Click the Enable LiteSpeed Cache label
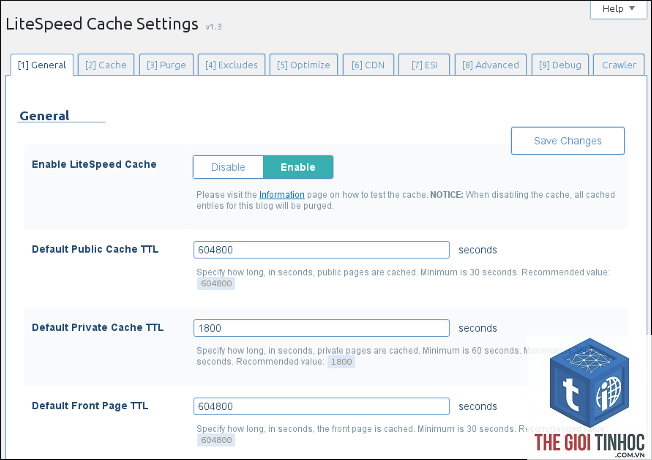The height and width of the screenshot is (460, 652). click(x=94, y=164)
